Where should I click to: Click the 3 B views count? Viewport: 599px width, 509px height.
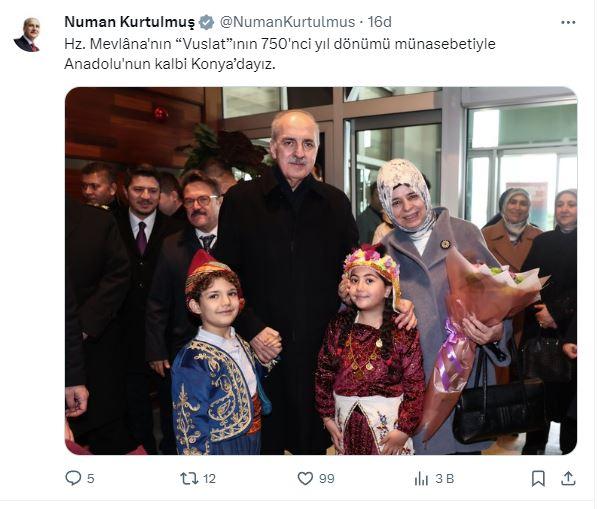pos(445,478)
